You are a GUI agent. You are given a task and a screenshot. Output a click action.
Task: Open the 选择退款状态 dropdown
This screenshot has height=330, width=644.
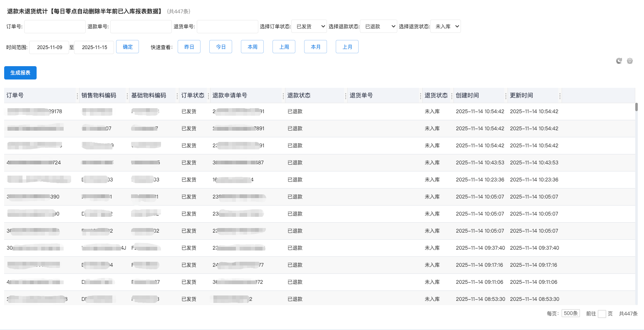(x=378, y=27)
